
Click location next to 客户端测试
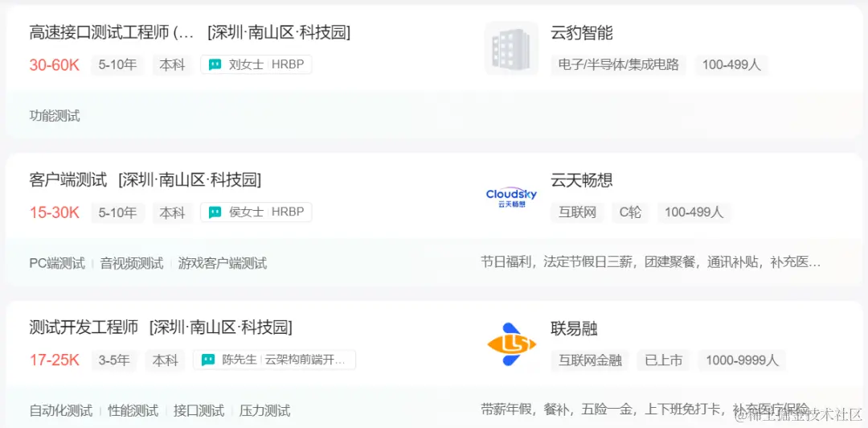pyautogui.click(x=190, y=180)
